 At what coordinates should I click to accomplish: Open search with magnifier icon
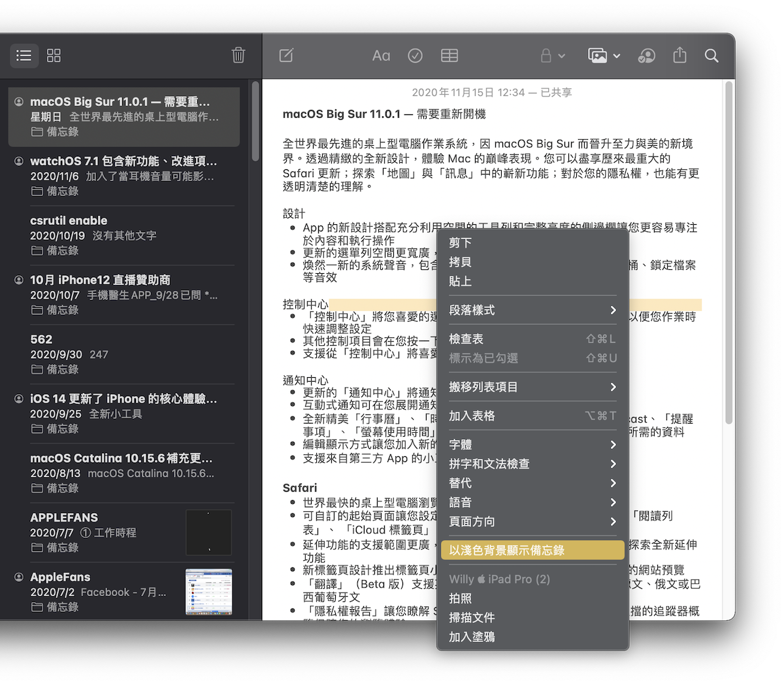pos(711,56)
